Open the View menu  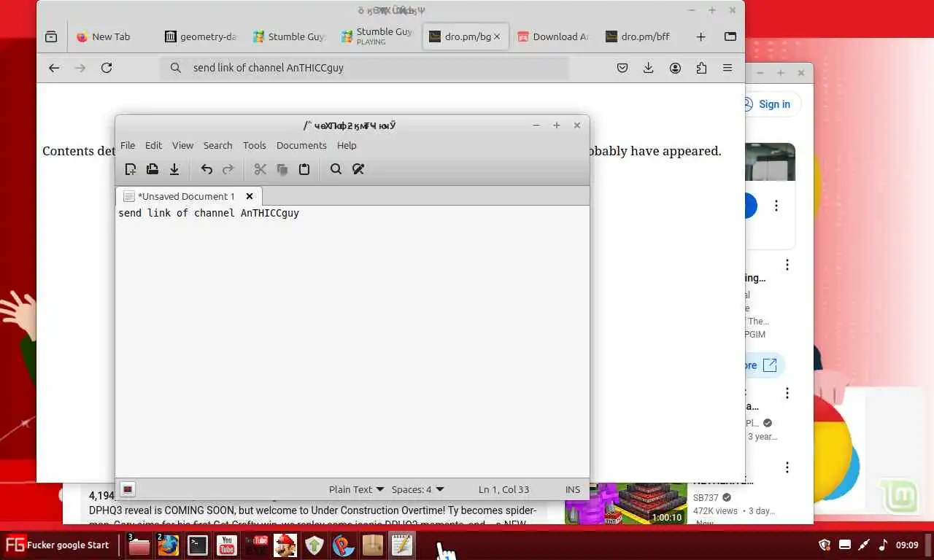point(182,145)
